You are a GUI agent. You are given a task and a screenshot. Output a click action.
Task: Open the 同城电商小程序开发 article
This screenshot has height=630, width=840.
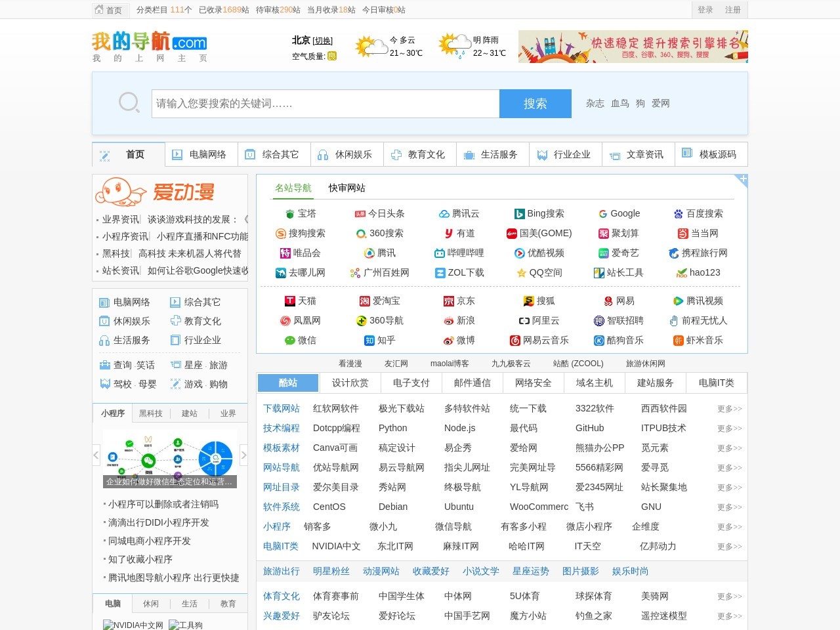click(150, 541)
